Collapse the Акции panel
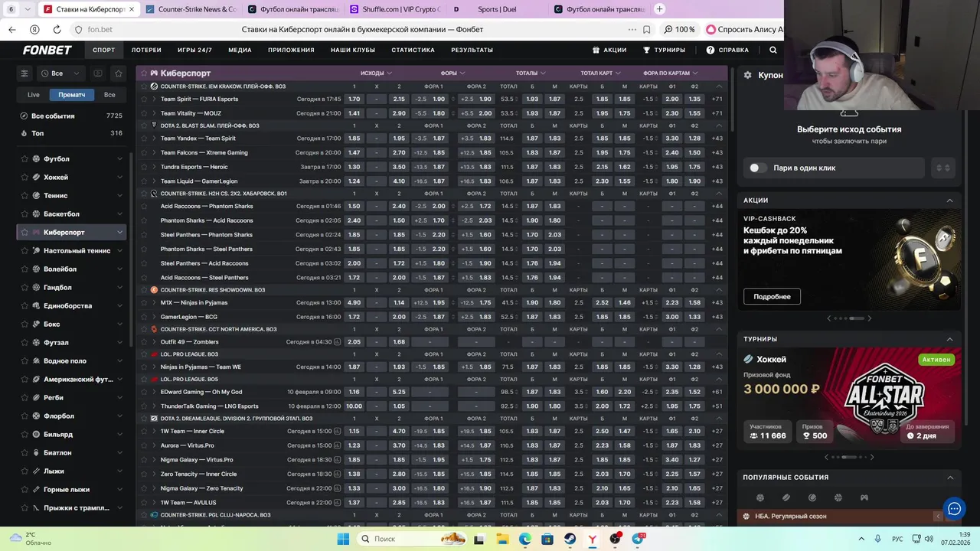 [x=949, y=201]
